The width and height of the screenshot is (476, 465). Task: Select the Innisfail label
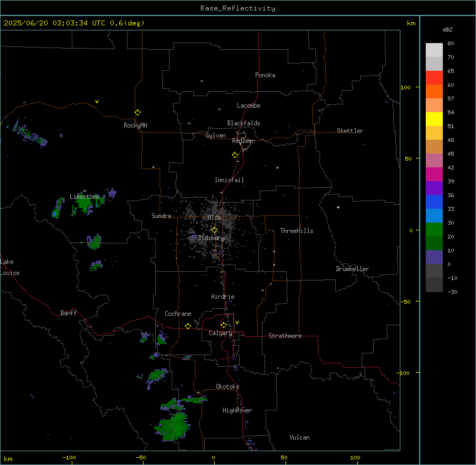point(229,180)
